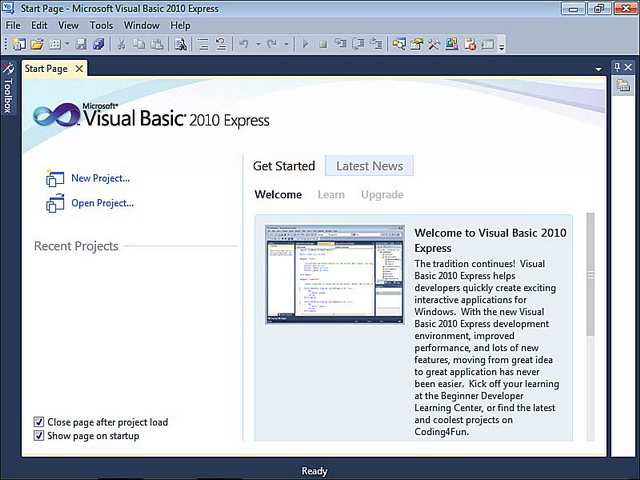Click the Error List toolbar icon

(470, 44)
